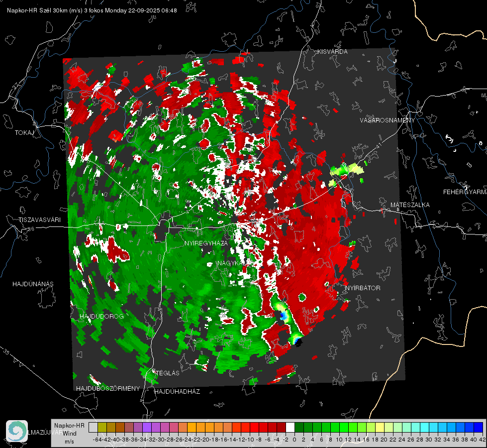The image size is (487, 448).
Task: Click the legend value 0
Action: (x=294, y=440)
